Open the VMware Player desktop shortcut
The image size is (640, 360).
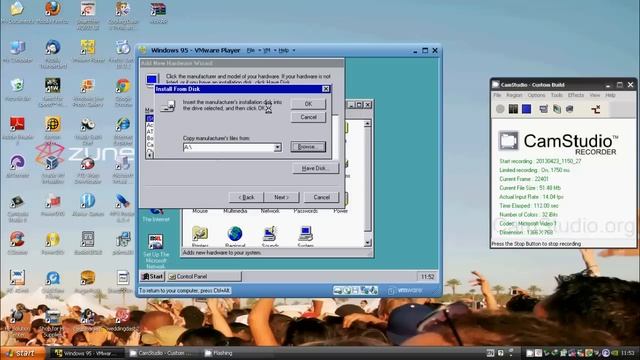coord(88,48)
